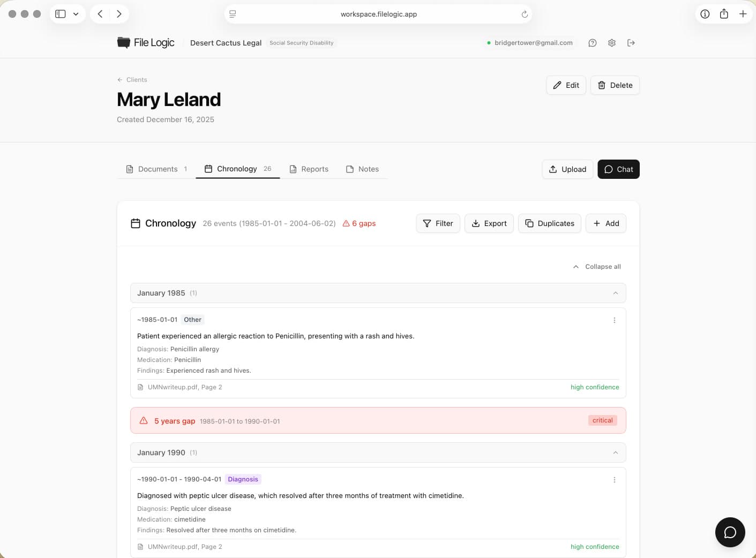
Task: Collapse the January 1985 group
Action: pyautogui.click(x=378, y=293)
